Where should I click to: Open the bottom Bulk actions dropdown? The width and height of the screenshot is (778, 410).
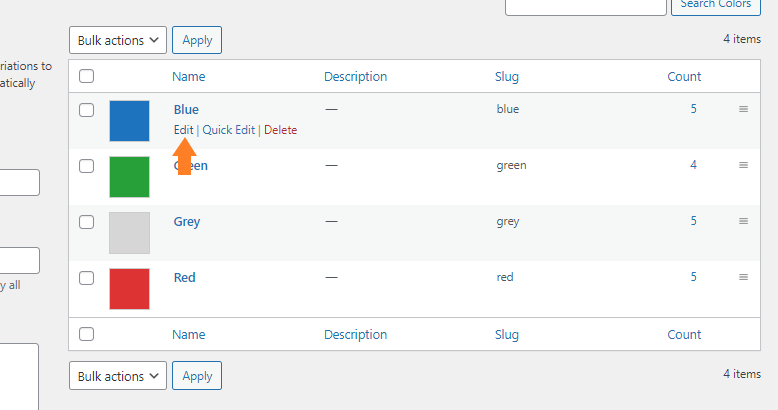[x=118, y=376]
